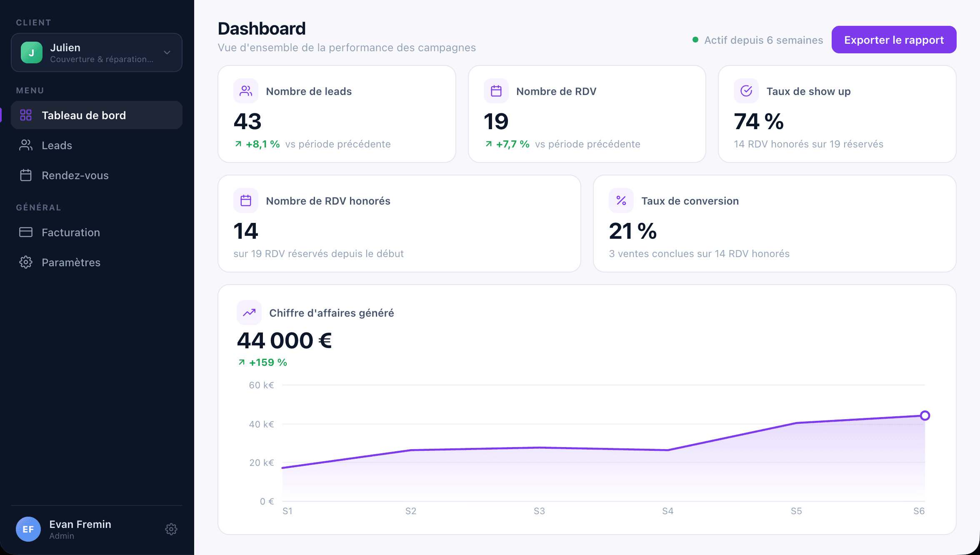The image size is (980, 555).
Task: Click '3 ventes conclues sur 14 RDV honorés'
Action: point(699,254)
